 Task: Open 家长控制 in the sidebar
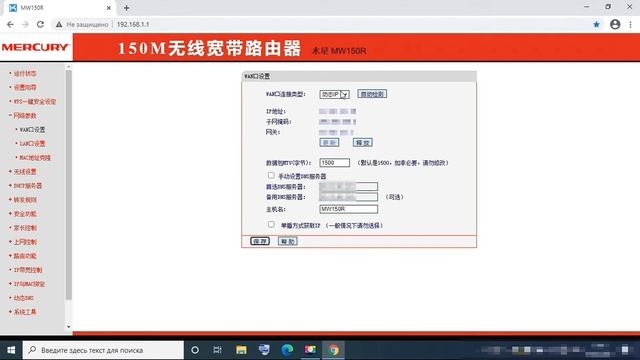(24, 228)
